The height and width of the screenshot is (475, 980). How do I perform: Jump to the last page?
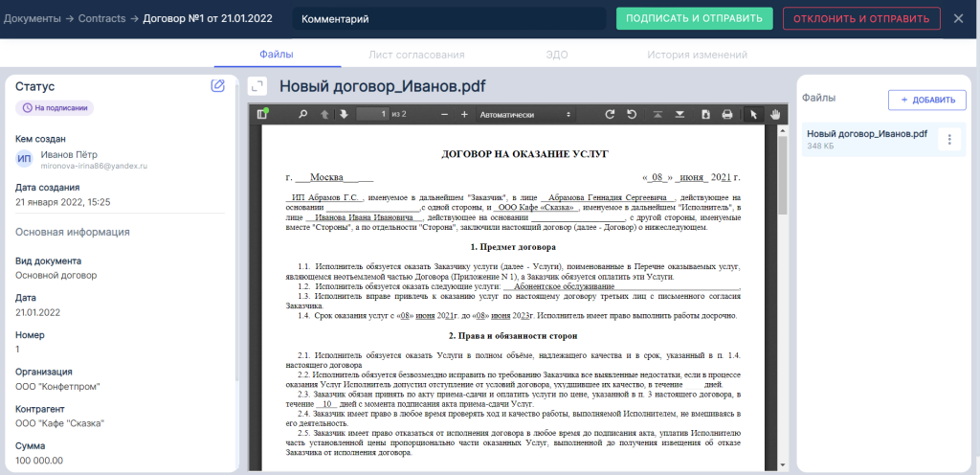[x=680, y=114]
